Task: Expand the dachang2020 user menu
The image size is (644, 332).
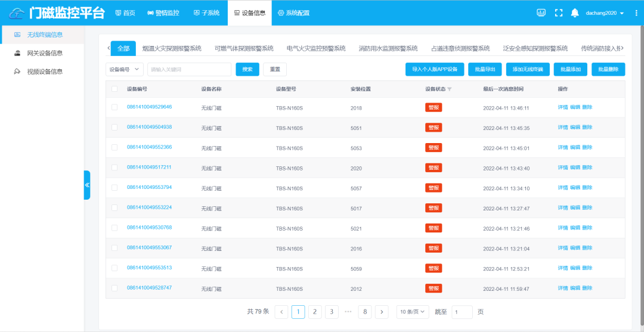Action: pos(605,13)
